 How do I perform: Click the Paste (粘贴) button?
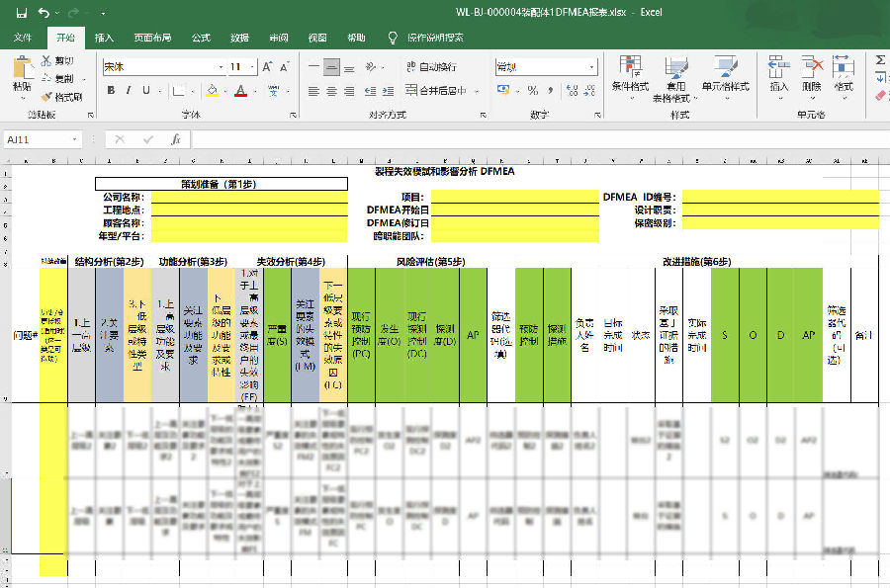22,74
